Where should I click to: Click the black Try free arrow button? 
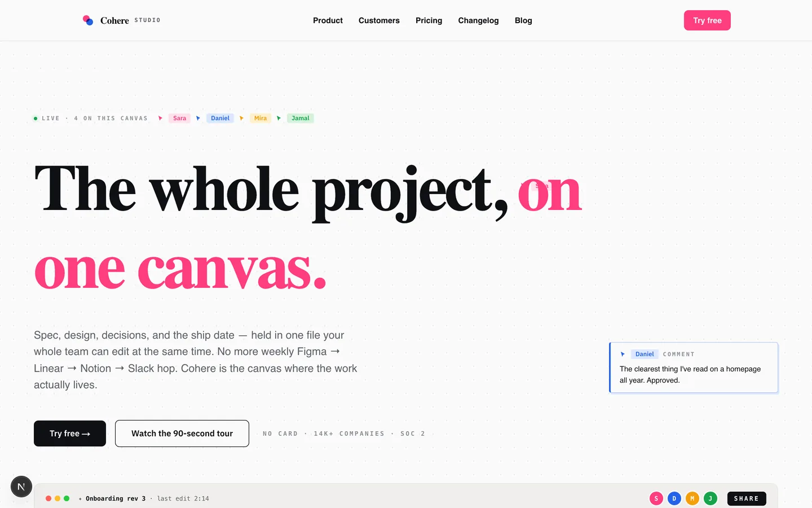click(70, 433)
